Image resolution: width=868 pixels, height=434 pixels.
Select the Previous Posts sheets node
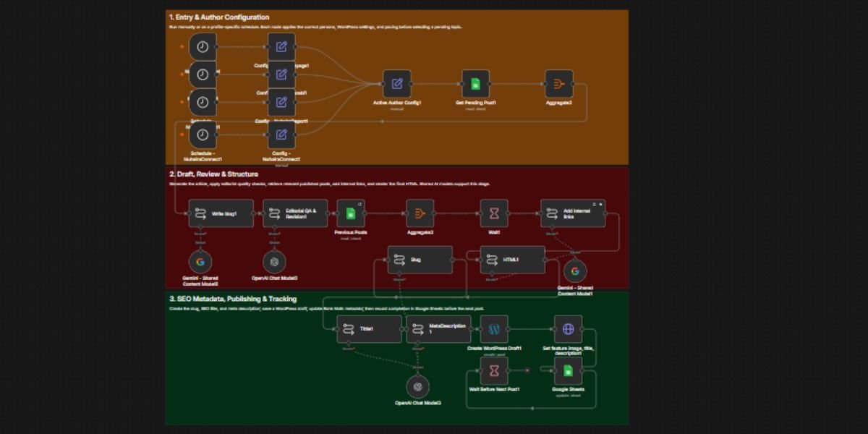tap(351, 213)
